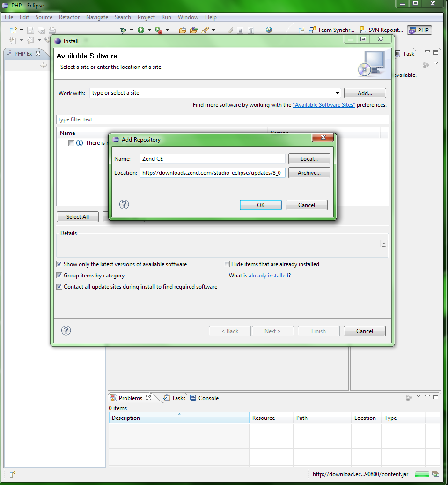448x485 pixels.
Task: Click the web browser globe icon
Action: [x=269, y=30]
